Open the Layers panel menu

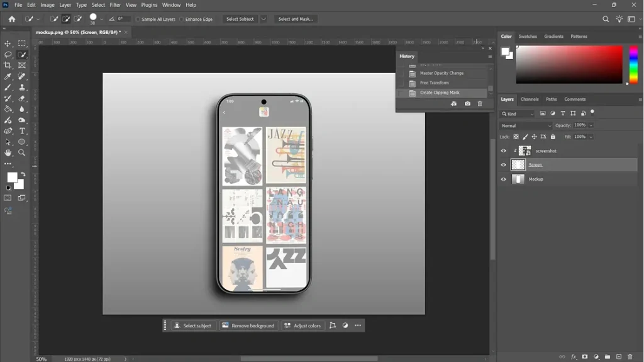pos(640,99)
